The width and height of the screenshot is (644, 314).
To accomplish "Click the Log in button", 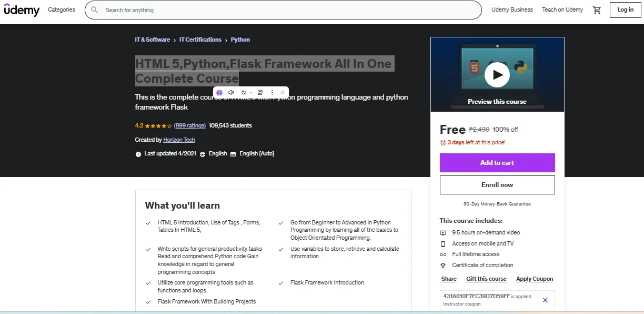I will click(x=626, y=9).
